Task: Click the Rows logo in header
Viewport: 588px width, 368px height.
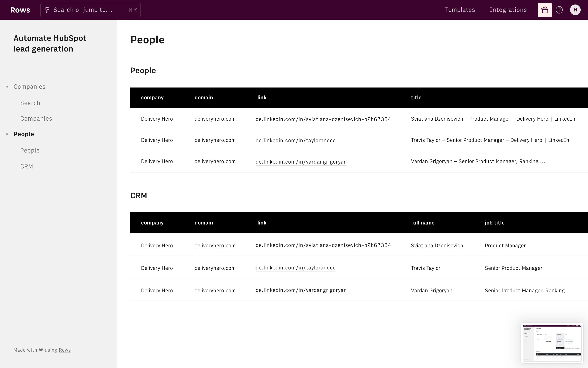Action: tap(20, 10)
